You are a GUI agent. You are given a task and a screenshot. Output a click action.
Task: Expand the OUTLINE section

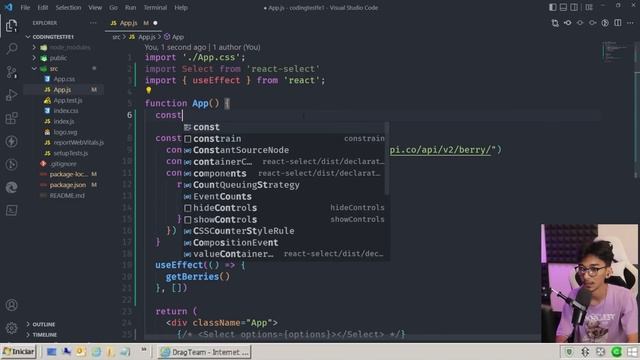[63, 324]
